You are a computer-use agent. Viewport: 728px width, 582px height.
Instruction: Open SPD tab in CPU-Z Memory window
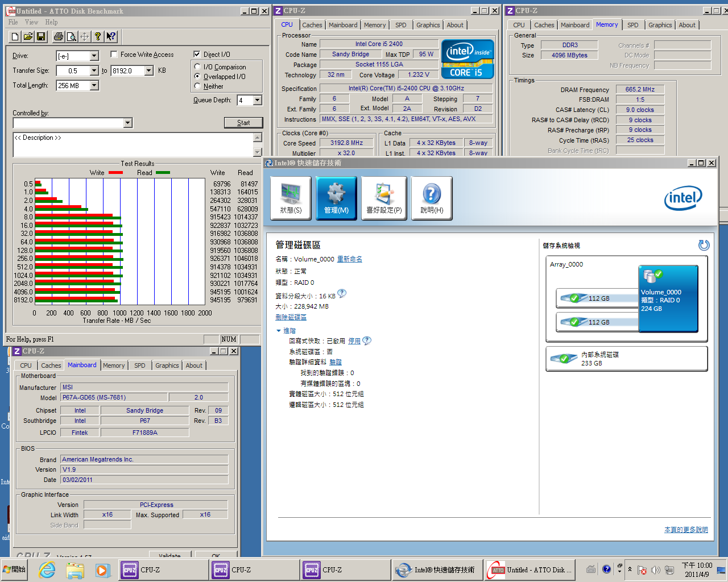coord(633,25)
